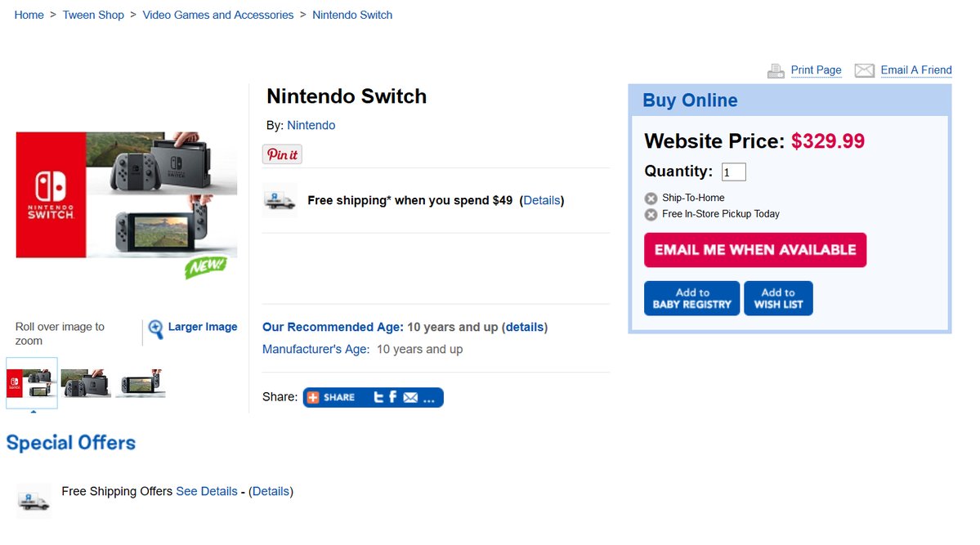Share via the Facebook icon
Image resolution: width=980 pixels, height=545 pixels.
coord(393,397)
